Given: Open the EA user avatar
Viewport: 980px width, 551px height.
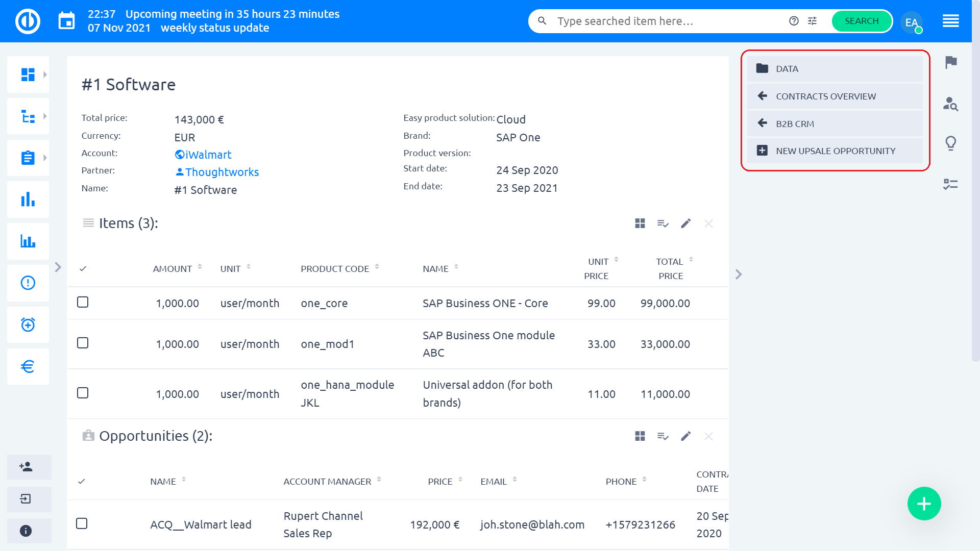Looking at the screenshot, I should 912,22.
